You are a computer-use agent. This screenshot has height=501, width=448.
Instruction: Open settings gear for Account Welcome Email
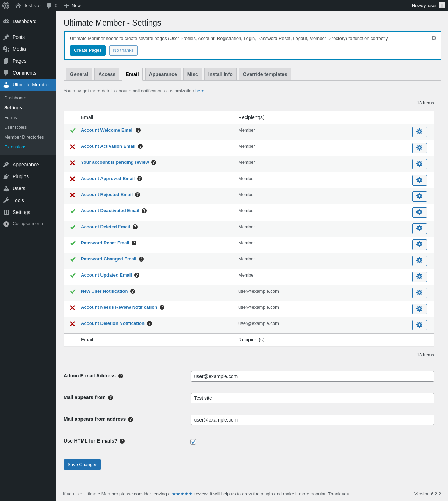click(419, 132)
